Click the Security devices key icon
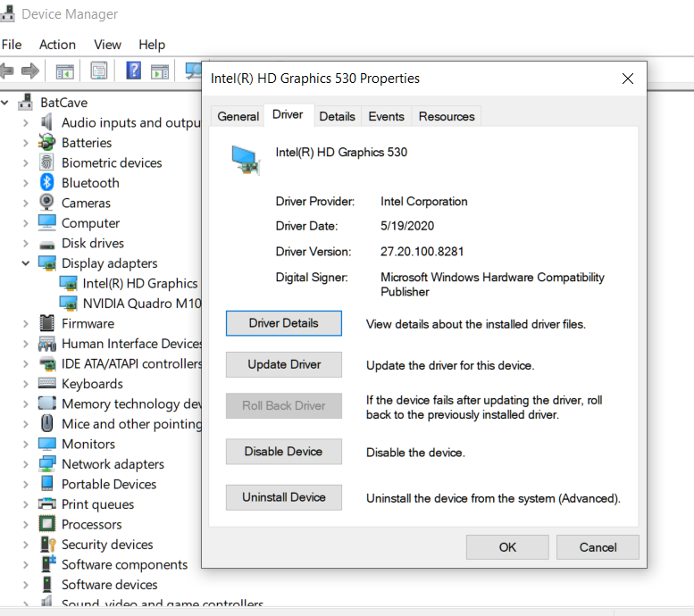694x616 pixels. tap(48, 545)
